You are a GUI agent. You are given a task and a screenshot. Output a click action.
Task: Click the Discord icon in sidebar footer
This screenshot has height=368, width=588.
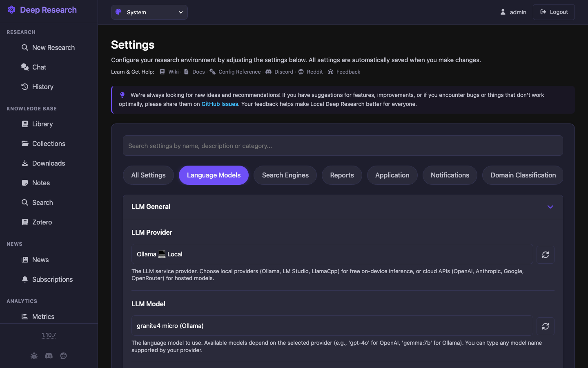(x=49, y=356)
